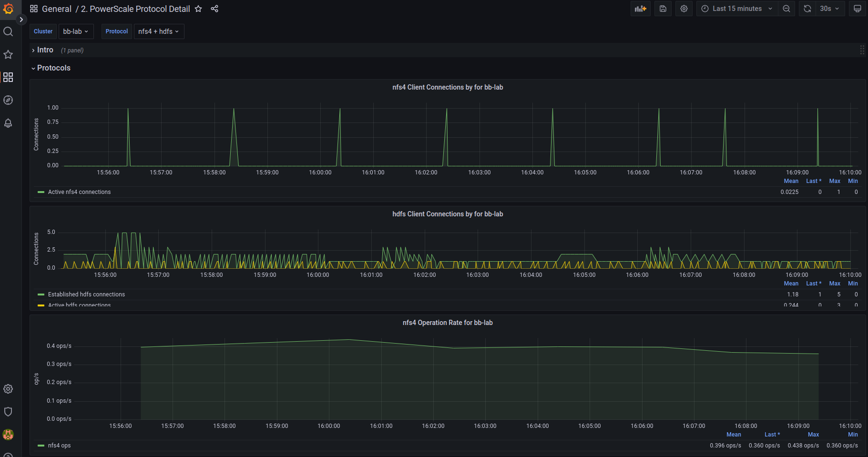Click the Intro row drag handle
Image resolution: width=868 pixels, height=457 pixels.
(862, 50)
